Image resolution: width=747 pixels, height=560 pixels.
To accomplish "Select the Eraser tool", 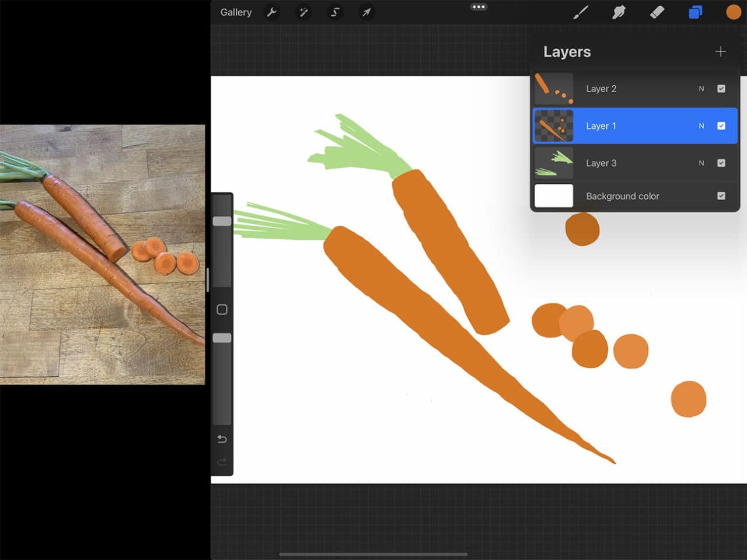I will click(x=657, y=12).
